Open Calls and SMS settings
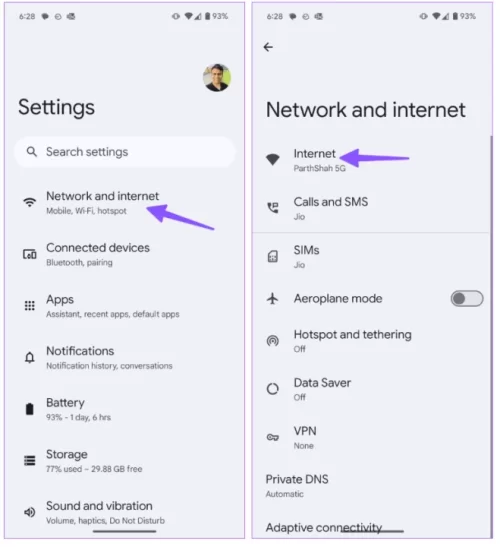The image size is (500, 547). [371, 209]
